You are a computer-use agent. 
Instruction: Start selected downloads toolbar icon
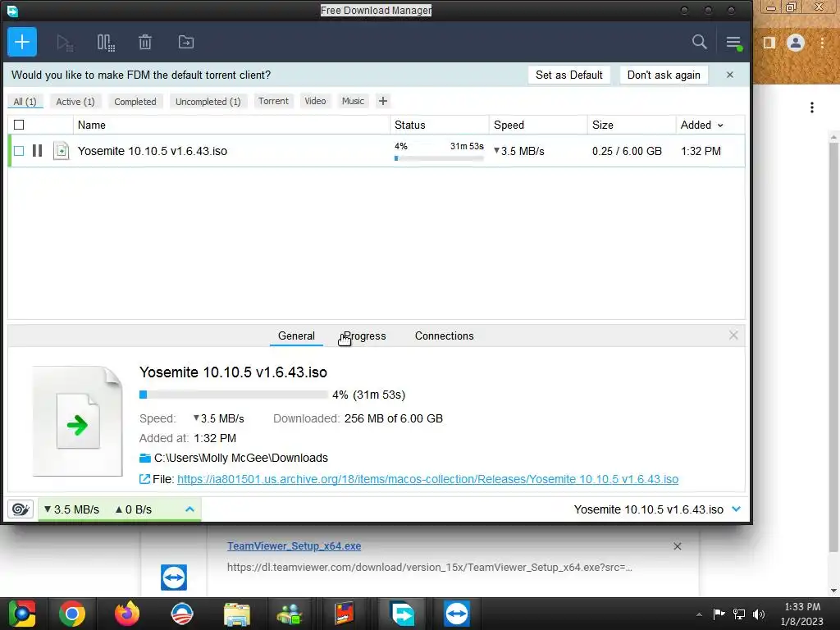coord(65,43)
